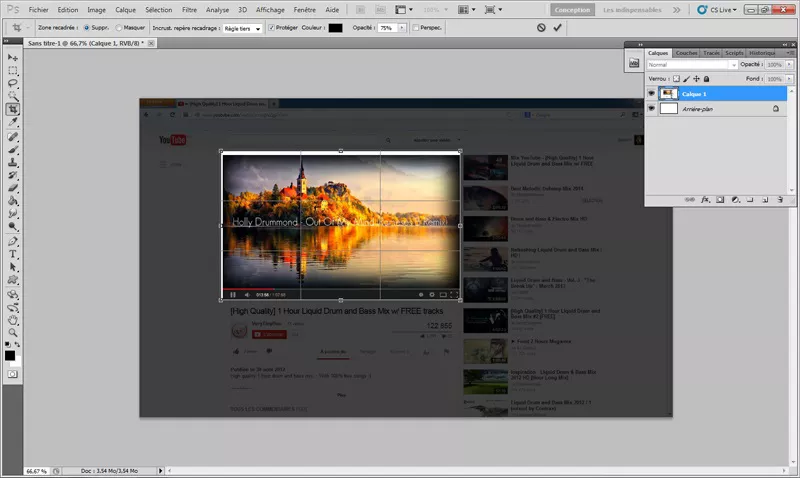Image resolution: width=800 pixels, height=478 pixels.
Task: Open the Règle tiers overlay dropdown
Action: pyautogui.click(x=242, y=28)
